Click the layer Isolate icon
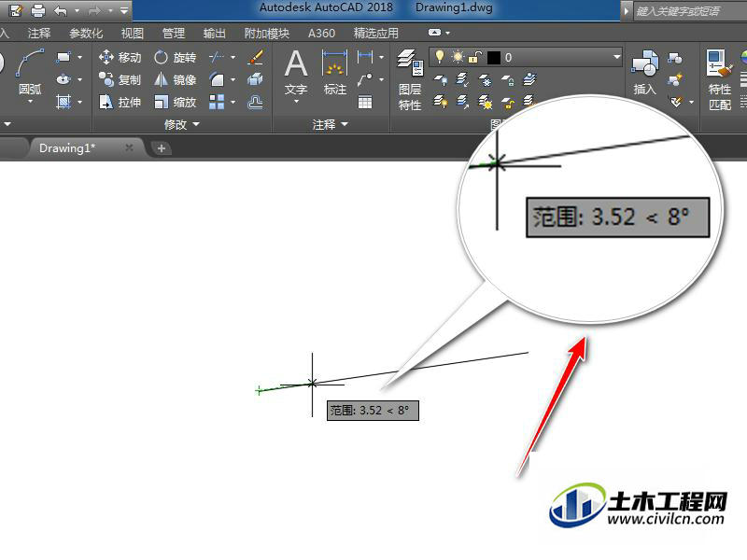Viewport: 747px width, 560px height. 462,79
